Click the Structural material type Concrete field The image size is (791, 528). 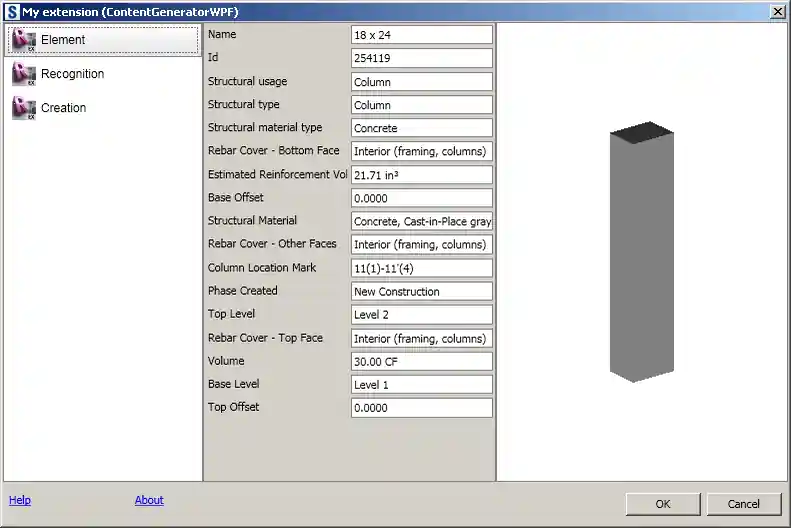[421, 128]
